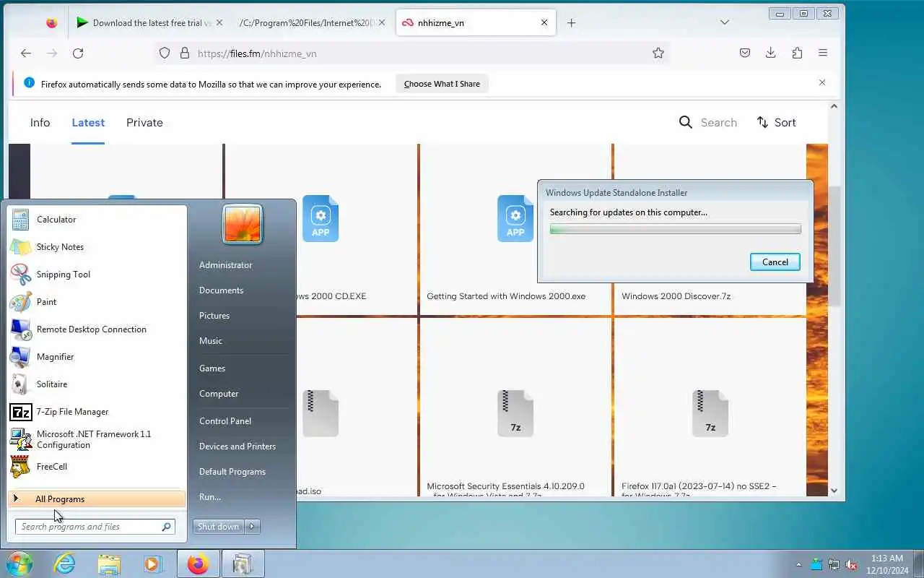Click the Firefox address bar
This screenshot has height=578, width=924.
(411, 53)
